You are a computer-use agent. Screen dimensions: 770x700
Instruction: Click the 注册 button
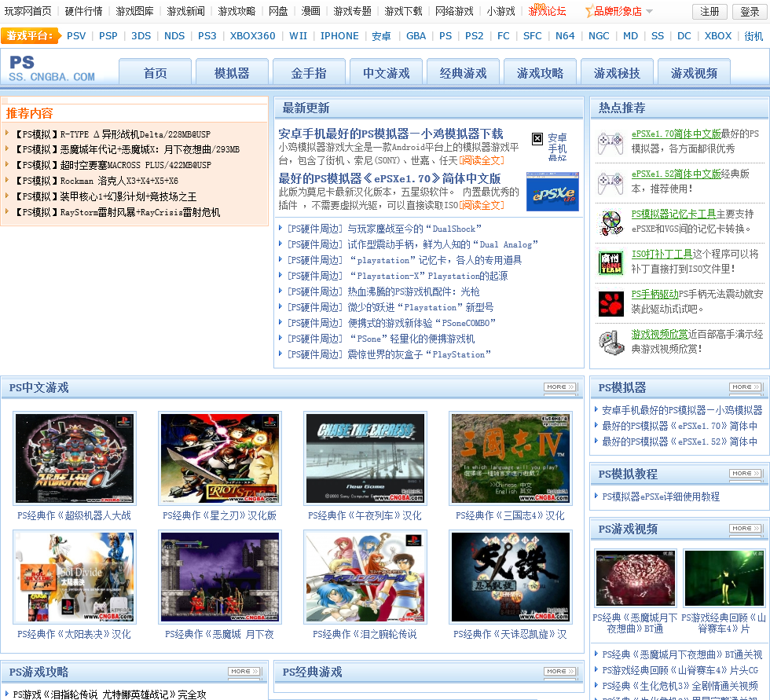point(709,11)
